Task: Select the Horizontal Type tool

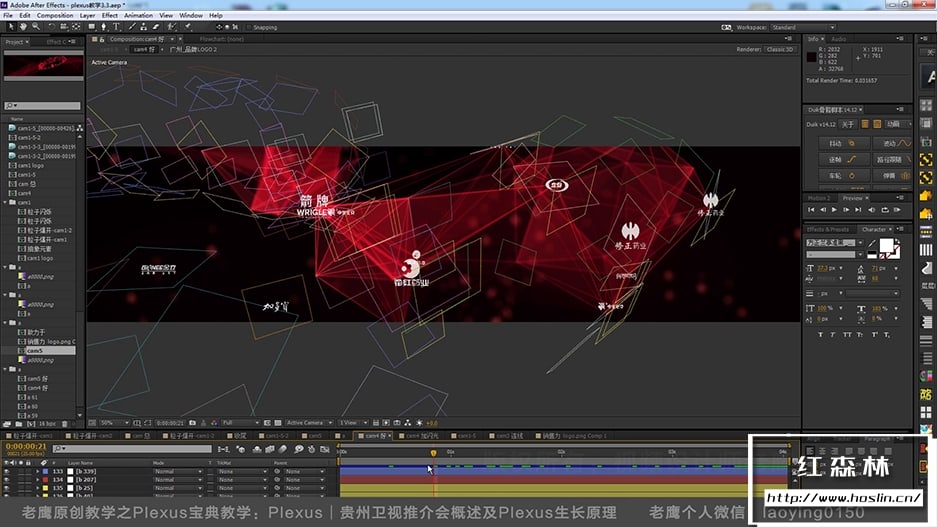Action: (x=117, y=27)
